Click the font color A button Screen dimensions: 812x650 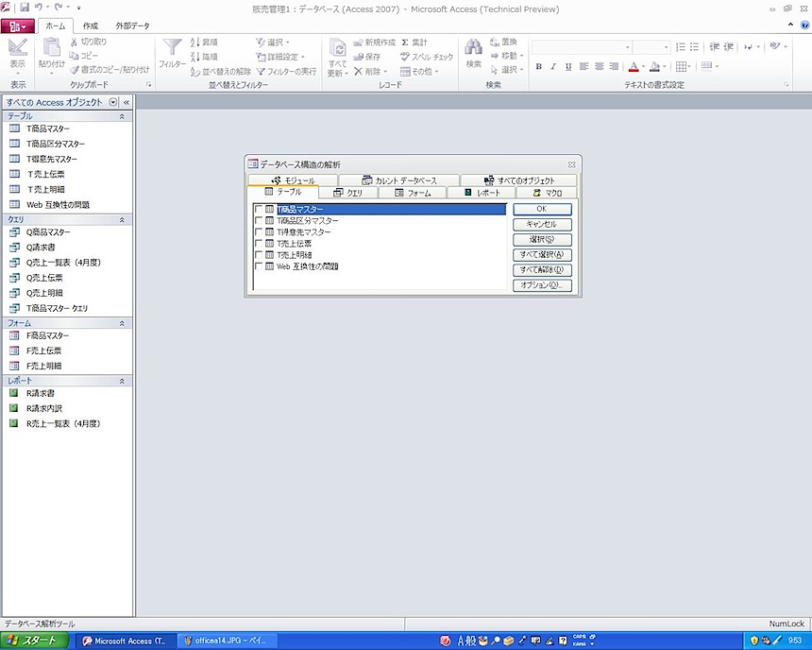tap(634, 66)
